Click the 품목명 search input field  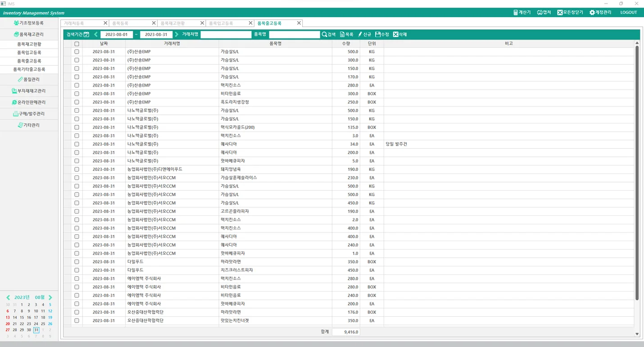click(x=294, y=34)
